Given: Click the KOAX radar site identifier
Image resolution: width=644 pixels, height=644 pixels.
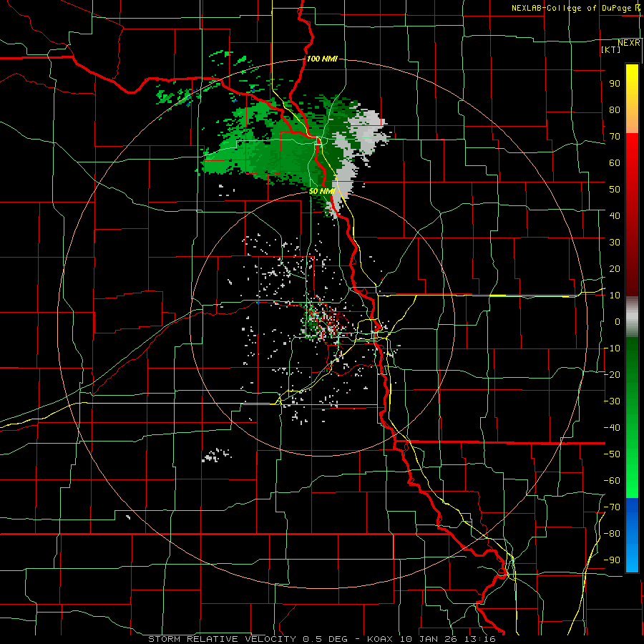Looking at the screenshot, I should point(380,639).
